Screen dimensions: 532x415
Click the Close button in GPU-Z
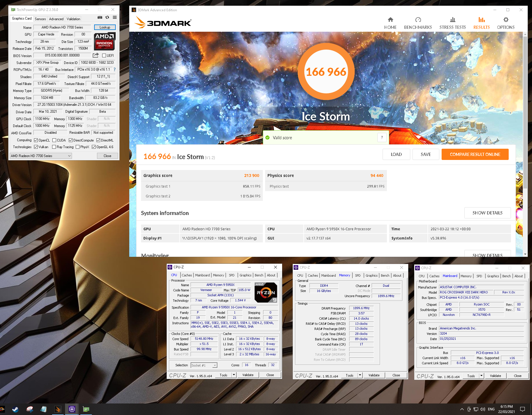pyautogui.click(x=107, y=156)
